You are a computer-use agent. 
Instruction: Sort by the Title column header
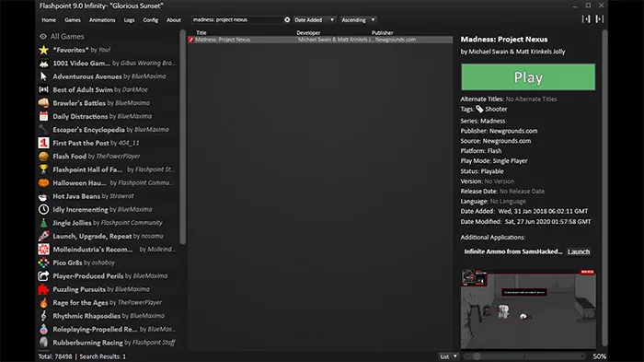[201, 32]
